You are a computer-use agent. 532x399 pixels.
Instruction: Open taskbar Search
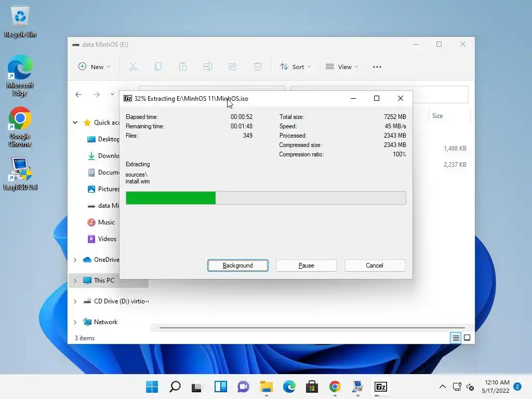(175, 387)
